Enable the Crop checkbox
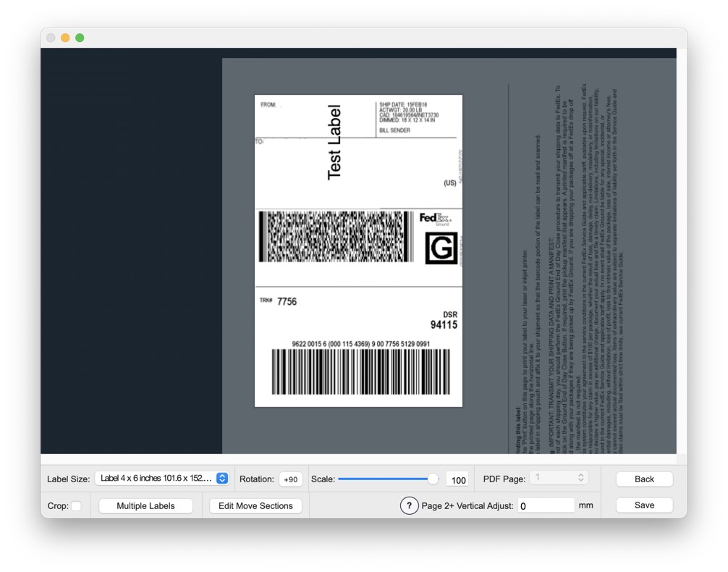This screenshot has width=728, height=572. pos(76,506)
